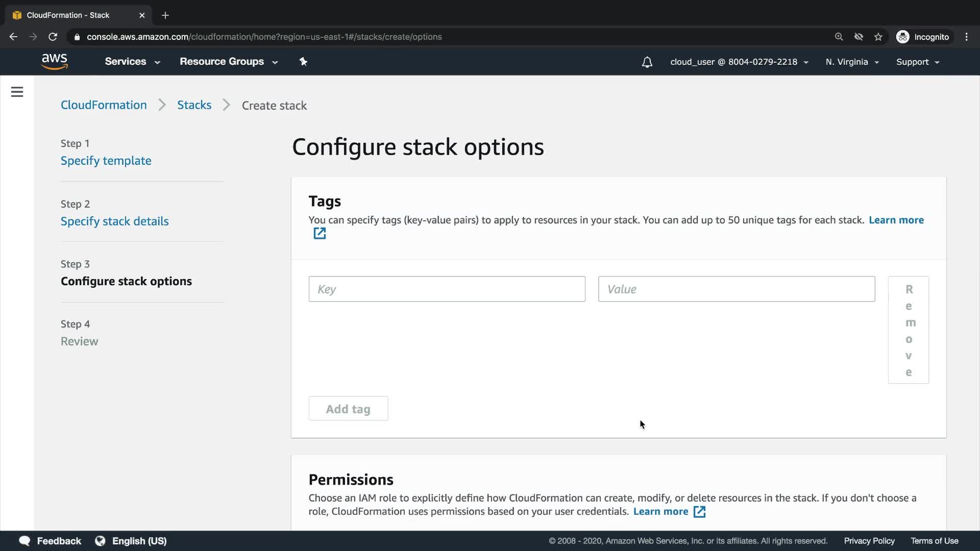Open the N. Virginia region selector

coord(852,62)
